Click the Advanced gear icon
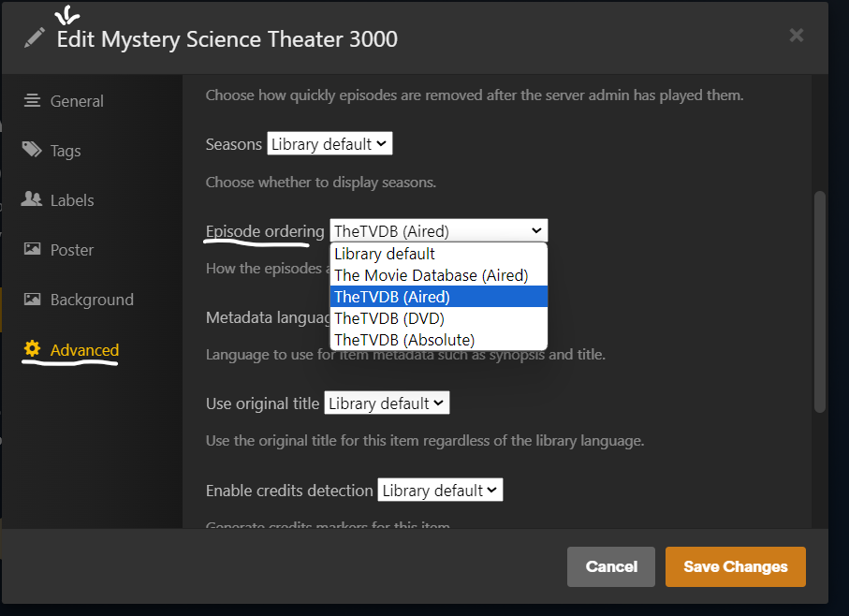 tap(33, 349)
